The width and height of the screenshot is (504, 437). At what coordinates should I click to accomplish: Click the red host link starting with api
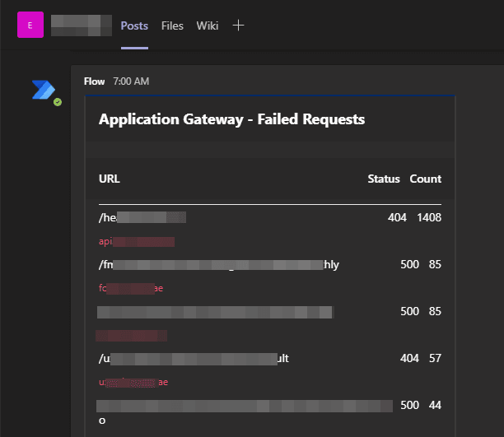click(136, 242)
